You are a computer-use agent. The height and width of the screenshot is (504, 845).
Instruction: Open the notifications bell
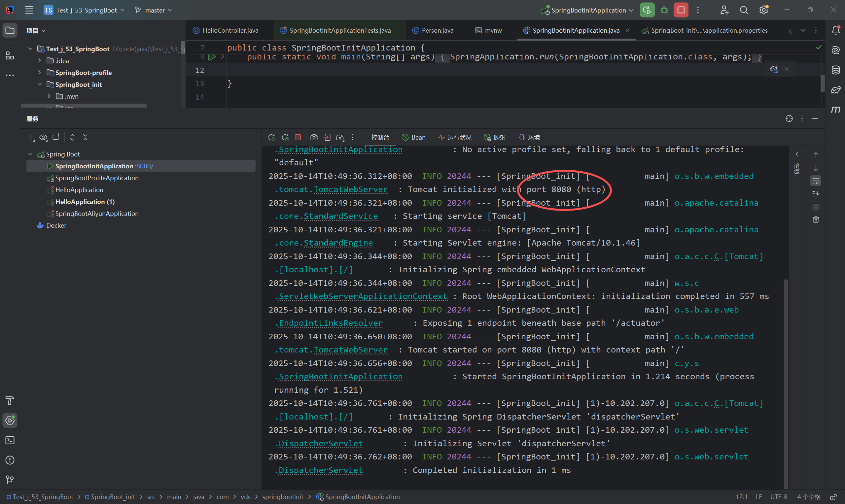(836, 30)
